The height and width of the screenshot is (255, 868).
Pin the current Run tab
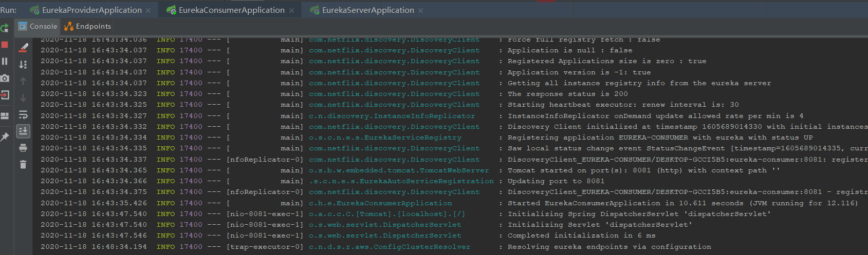(x=5, y=137)
